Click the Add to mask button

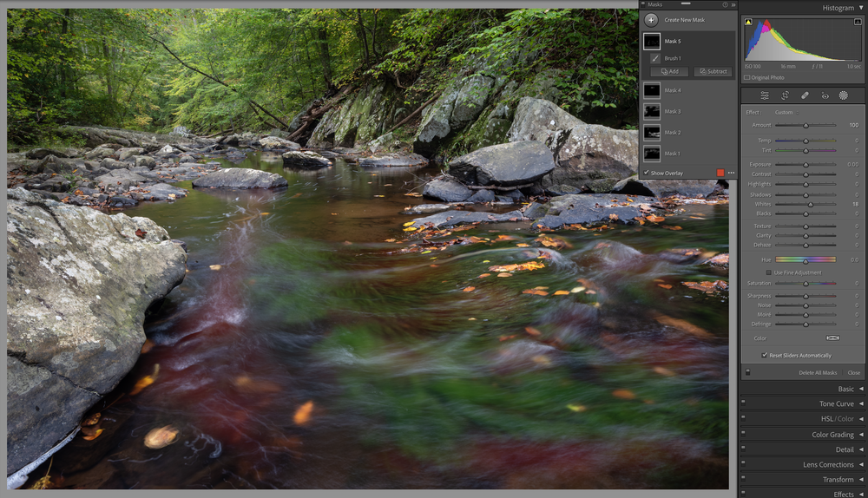tap(669, 71)
